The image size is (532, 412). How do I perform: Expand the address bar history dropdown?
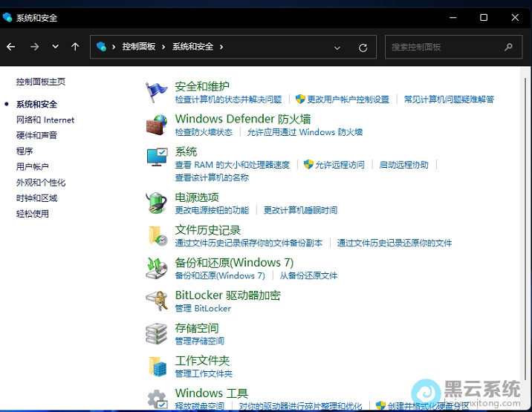click(x=337, y=47)
